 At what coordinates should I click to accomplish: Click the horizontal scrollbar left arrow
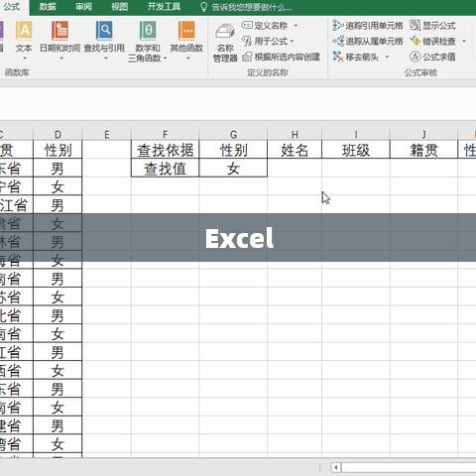click(x=336, y=467)
